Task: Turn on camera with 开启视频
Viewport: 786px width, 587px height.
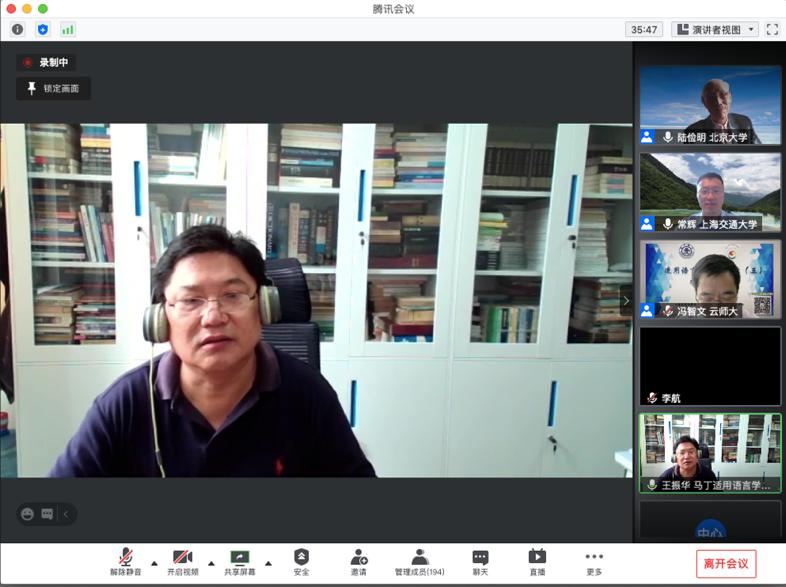Action: pyautogui.click(x=182, y=562)
